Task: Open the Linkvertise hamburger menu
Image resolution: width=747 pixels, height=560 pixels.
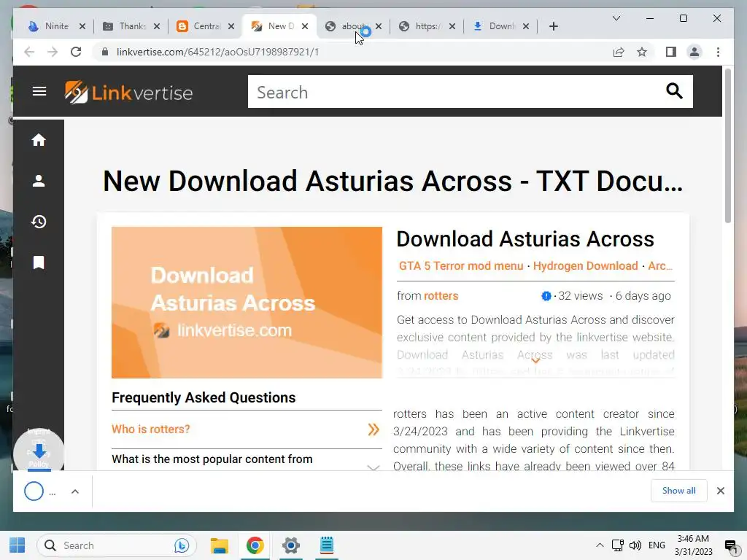Action: click(39, 91)
